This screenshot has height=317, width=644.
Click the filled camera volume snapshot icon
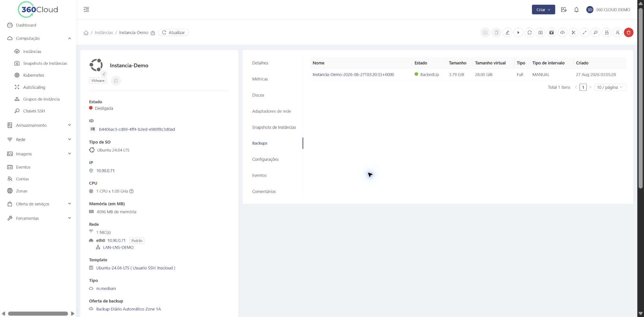pyautogui.click(x=552, y=33)
